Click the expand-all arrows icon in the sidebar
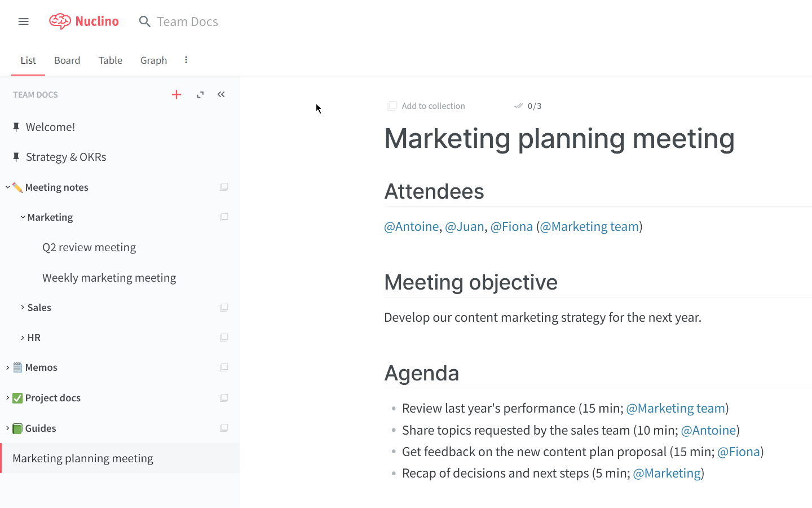 click(x=200, y=95)
